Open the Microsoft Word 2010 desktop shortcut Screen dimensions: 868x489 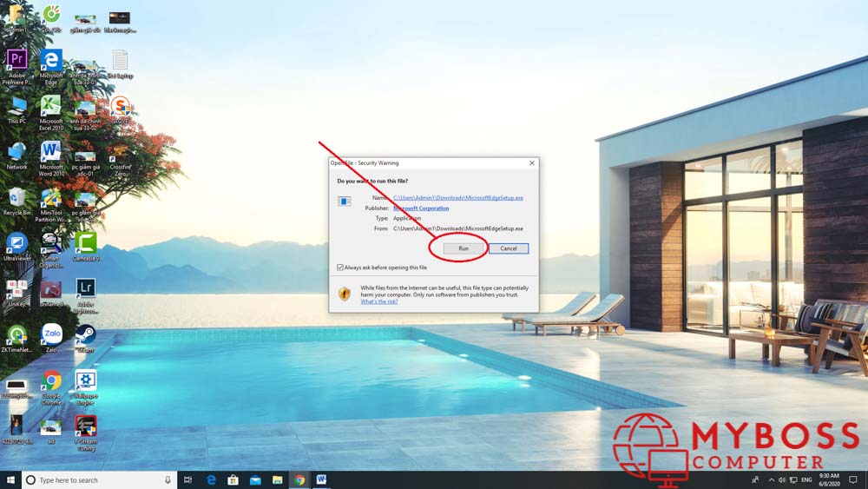tap(51, 151)
